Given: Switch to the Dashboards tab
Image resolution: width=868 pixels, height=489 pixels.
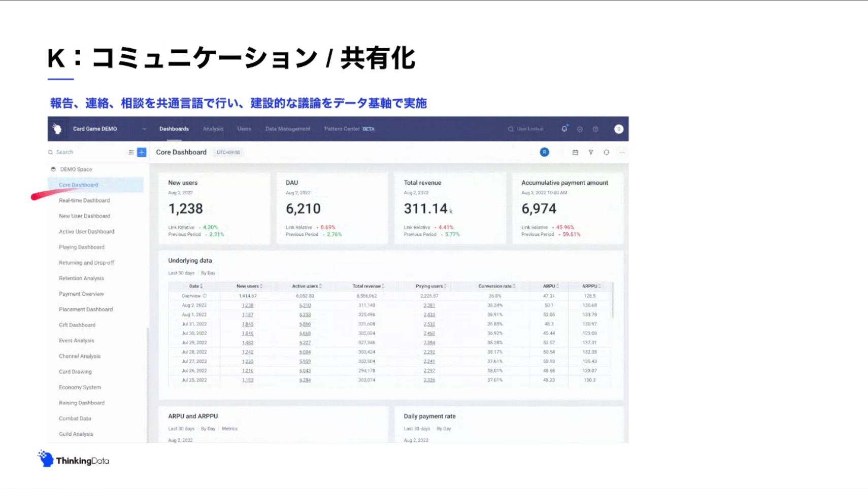Looking at the screenshot, I should [174, 129].
